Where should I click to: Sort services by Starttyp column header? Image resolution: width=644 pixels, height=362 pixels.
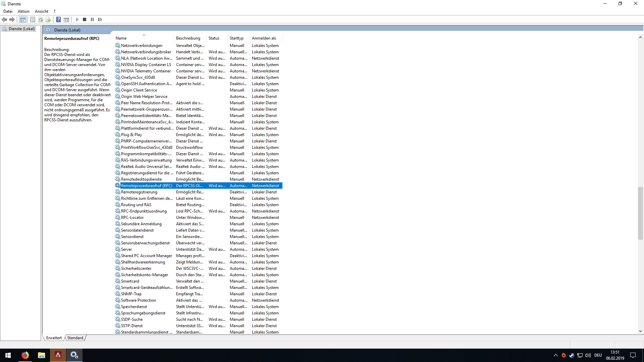[x=236, y=38]
